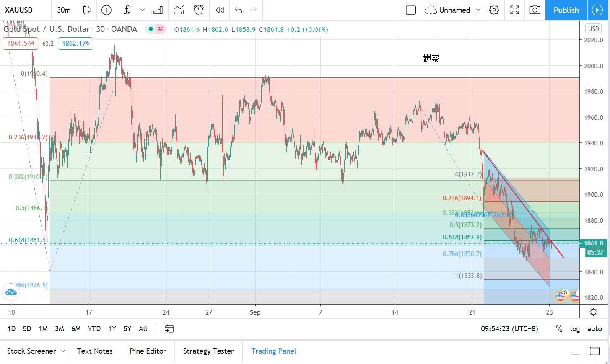The image size is (610, 364).
Task: Open chart settings gear in the top toolbar
Action: (494, 10)
